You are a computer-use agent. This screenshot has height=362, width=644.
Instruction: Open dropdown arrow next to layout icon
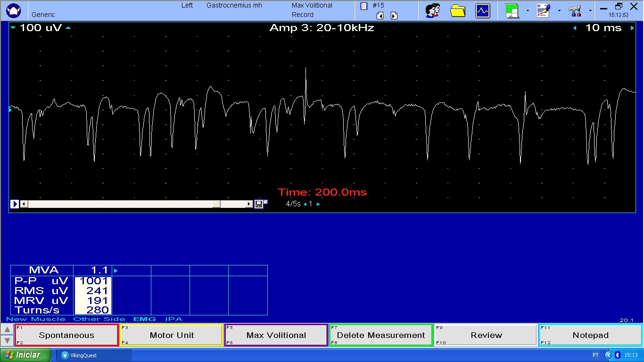pyautogui.click(x=527, y=10)
